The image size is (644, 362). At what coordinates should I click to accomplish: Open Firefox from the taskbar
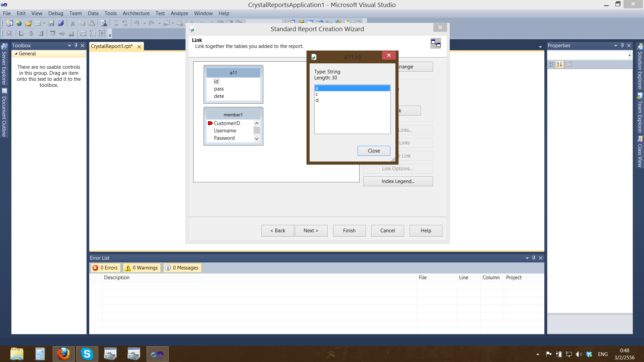pyautogui.click(x=63, y=354)
